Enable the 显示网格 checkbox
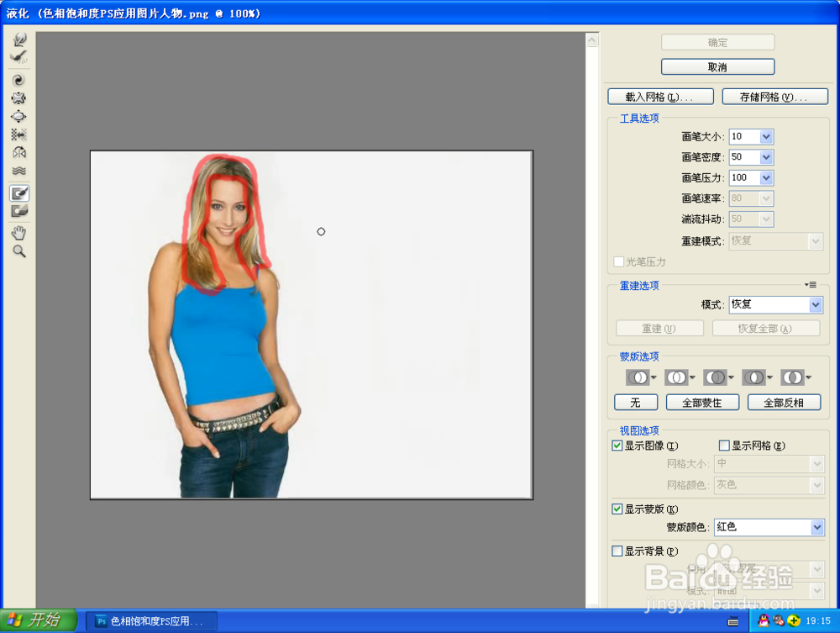Viewport: 840px width, 633px height. 724,446
